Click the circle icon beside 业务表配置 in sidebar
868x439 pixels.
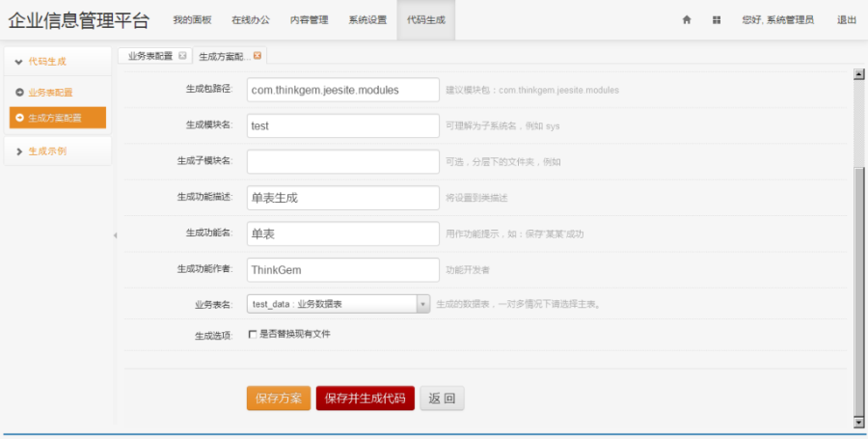tap(19, 93)
